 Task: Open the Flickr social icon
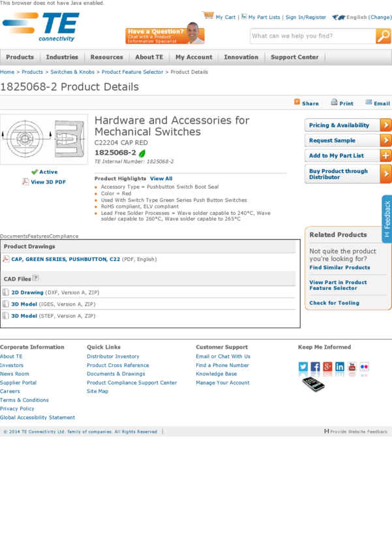tap(364, 367)
